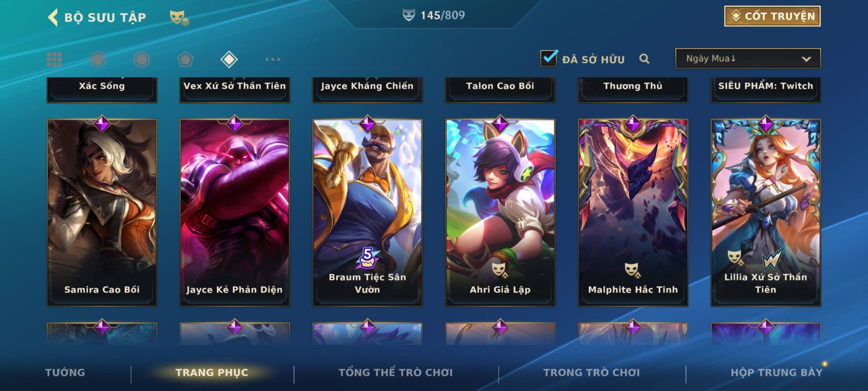
Task: Click the Ngày Mua dropdown chevron arrow
Action: [806, 59]
